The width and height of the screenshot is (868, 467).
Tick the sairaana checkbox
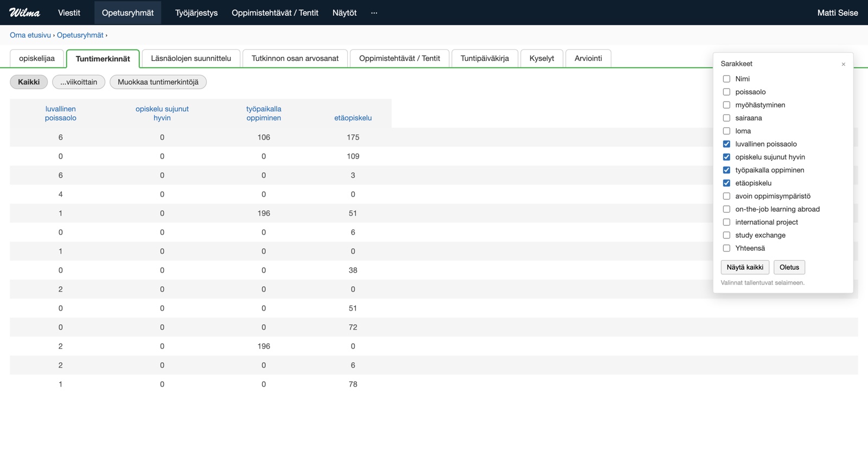[726, 118]
